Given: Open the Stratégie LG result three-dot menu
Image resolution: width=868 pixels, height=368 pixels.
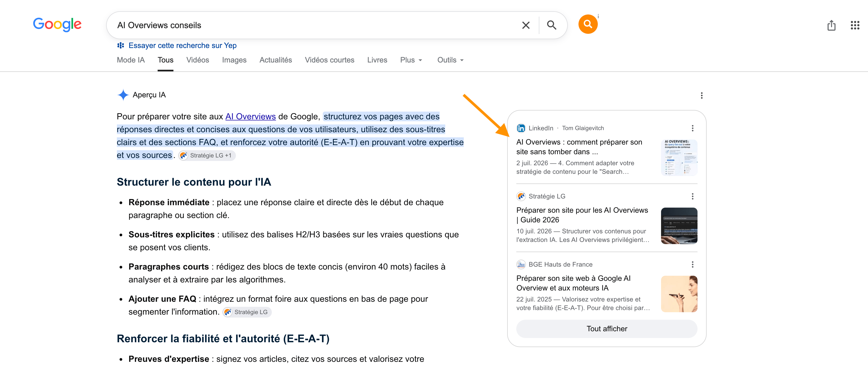Looking at the screenshot, I should pos(692,196).
